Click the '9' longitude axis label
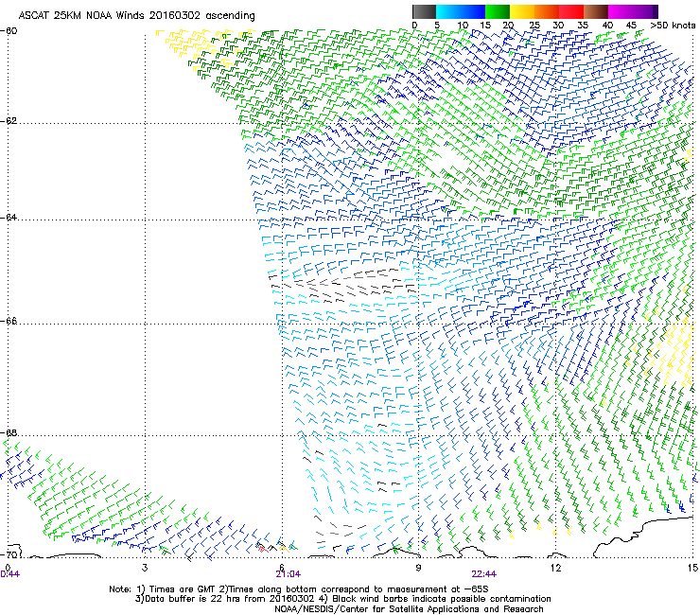The image size is (700, 615). [x=418, y=568]
